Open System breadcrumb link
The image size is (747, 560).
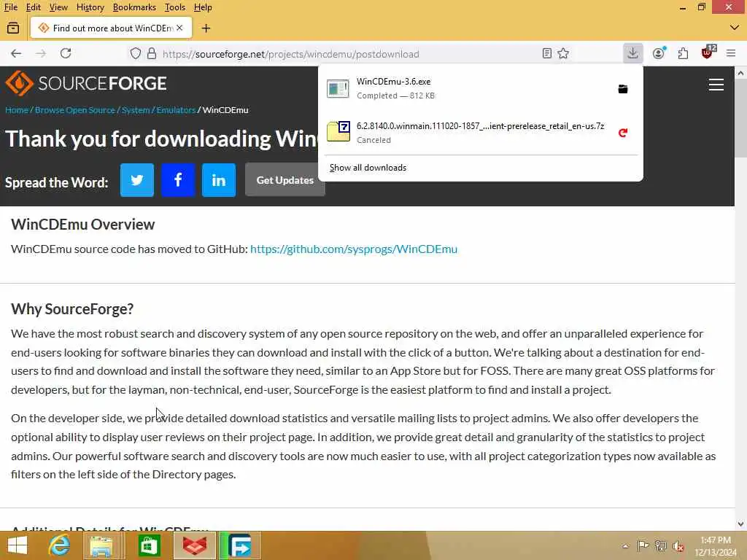coord(135,110)
